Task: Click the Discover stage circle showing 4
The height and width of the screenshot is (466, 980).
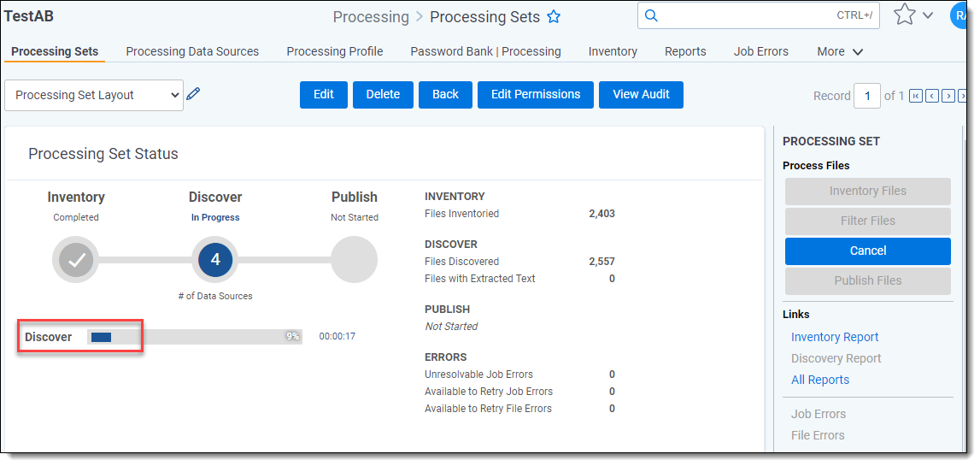Action: 214,259
